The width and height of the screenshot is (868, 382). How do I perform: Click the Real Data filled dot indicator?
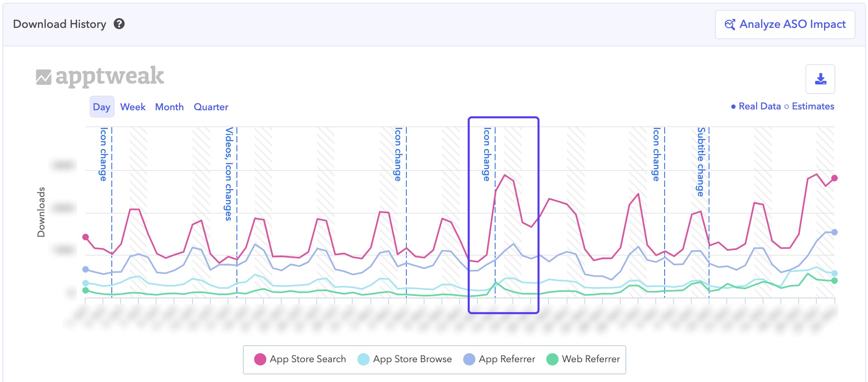(x=733, y=107)
